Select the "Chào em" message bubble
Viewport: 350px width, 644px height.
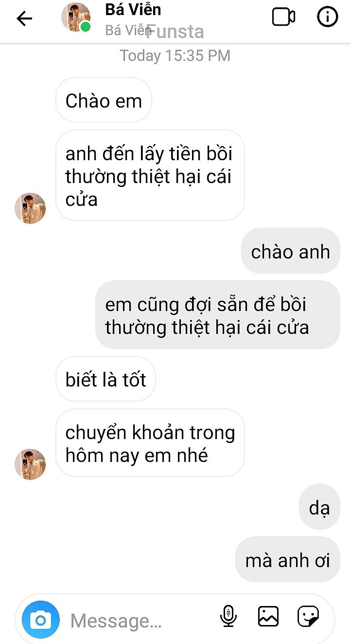click(104, 100)
